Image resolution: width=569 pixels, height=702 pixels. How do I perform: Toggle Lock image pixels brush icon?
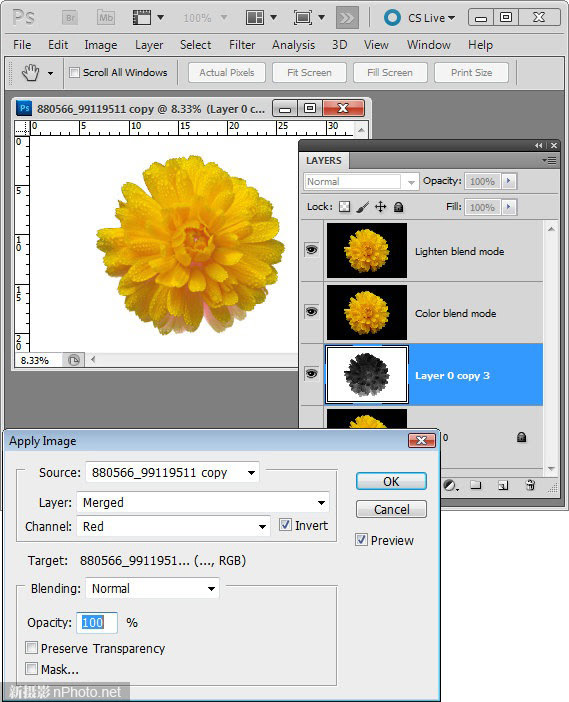pos(363,207)
